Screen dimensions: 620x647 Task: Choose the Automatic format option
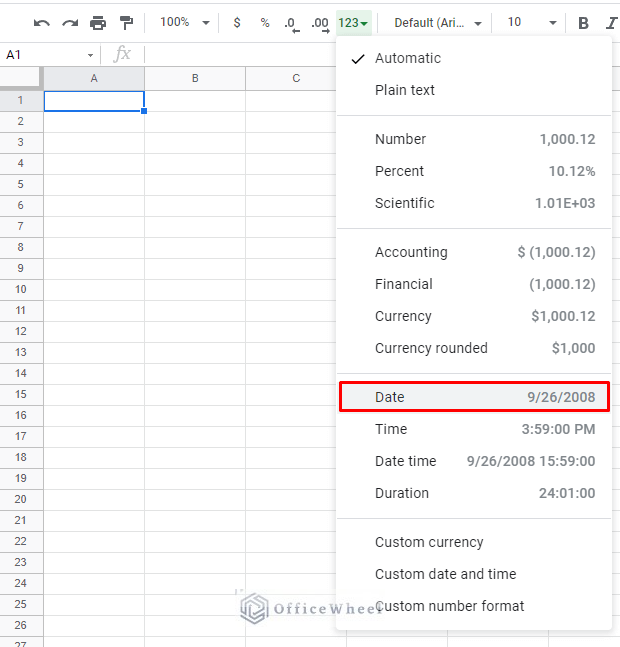click(x=474, y=58)
